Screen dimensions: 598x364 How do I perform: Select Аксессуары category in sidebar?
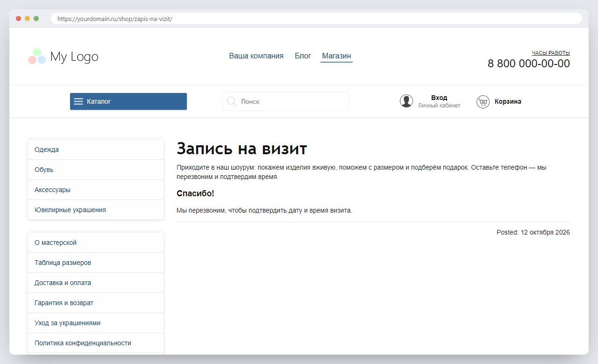click(96, 190)
